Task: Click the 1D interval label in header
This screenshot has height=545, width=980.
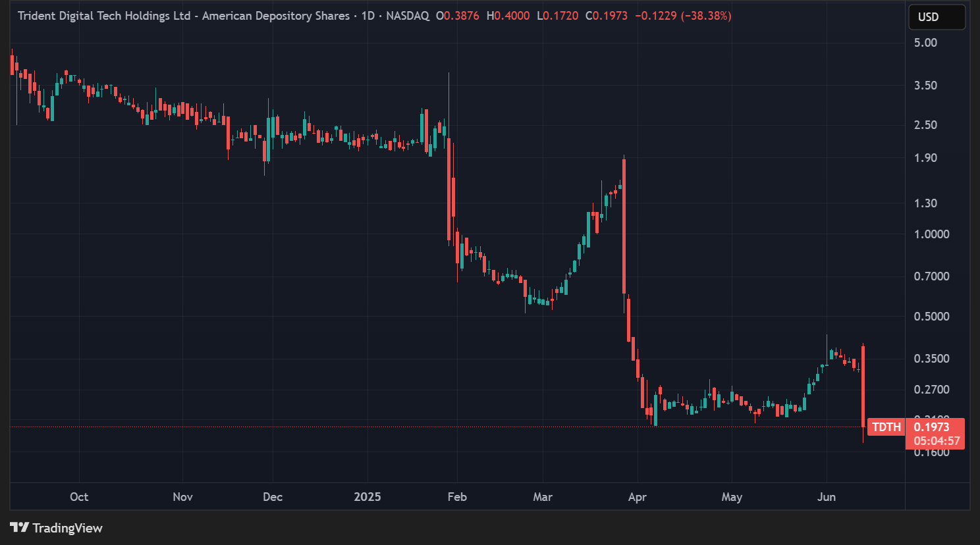Action: 367,16
